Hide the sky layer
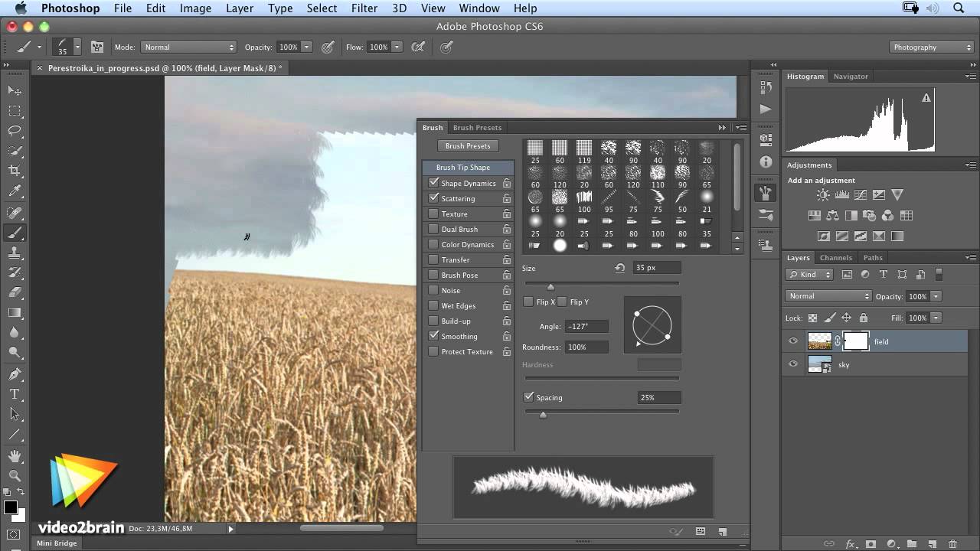This screenshot has height=551, width=980. tap(793, 364)
